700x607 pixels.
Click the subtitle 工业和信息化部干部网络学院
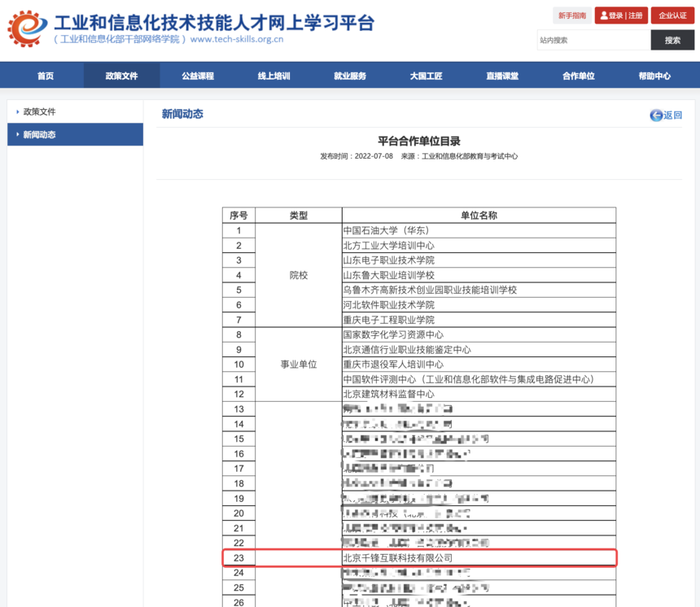(120, 39)
